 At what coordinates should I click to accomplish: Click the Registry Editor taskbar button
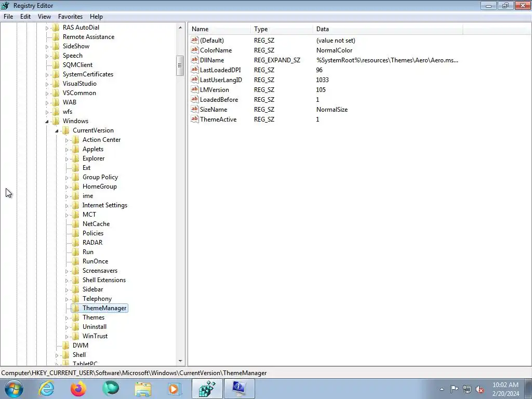[x=207, y=389]
